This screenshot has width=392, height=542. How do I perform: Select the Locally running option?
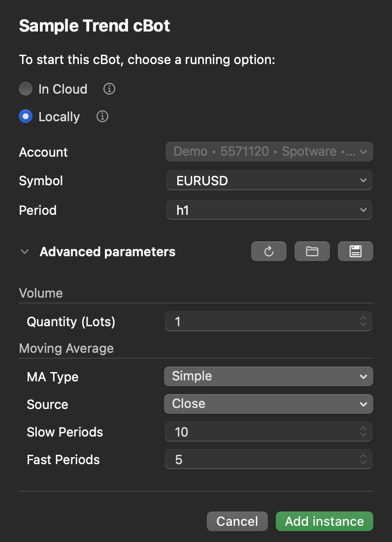pos(25,116)
